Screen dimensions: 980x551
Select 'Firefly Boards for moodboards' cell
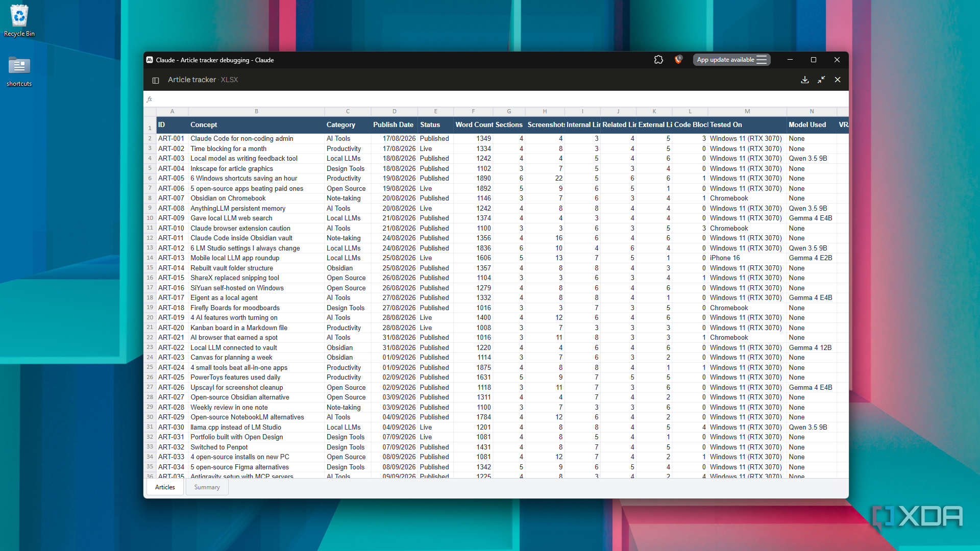click(x=256, y=308)
